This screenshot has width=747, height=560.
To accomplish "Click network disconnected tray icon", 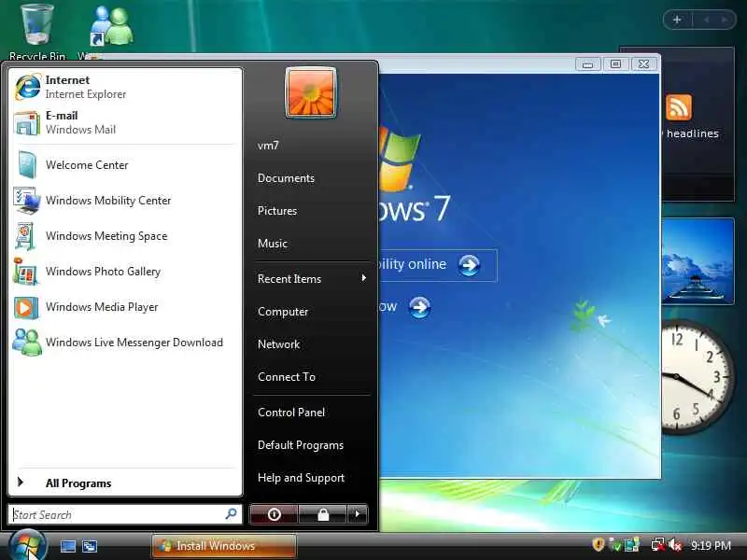I will tap(658, 545).
